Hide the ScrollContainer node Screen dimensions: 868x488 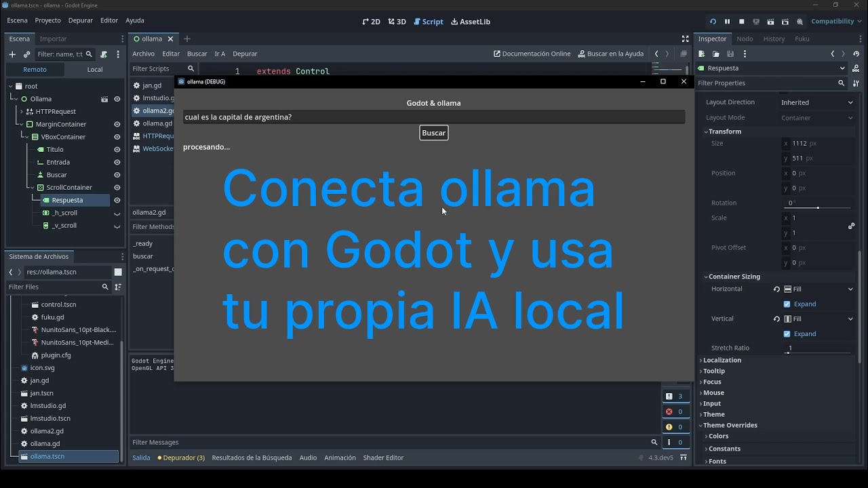click(117, 188)
